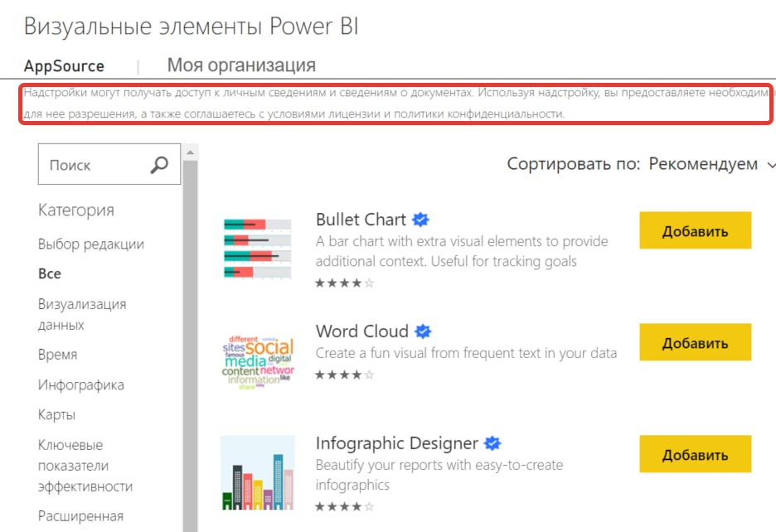Select the Расширенная category
The width and height of the screenshot is (776, 532).
(x=80, y=516)
